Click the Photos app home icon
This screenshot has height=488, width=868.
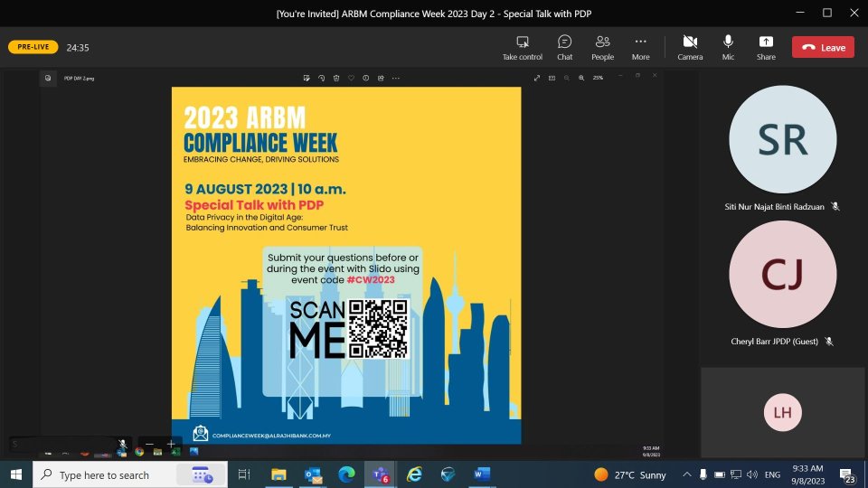[48, 78]
